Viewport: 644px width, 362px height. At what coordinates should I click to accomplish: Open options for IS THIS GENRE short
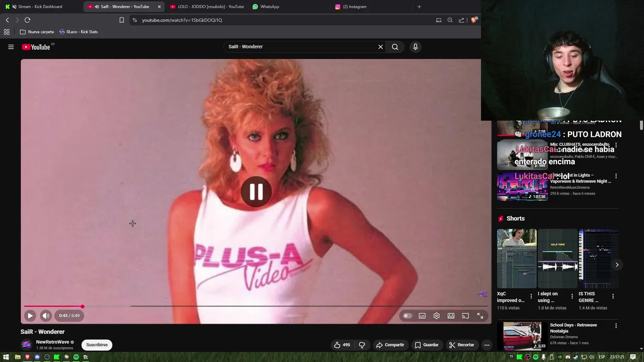(613, 297)
